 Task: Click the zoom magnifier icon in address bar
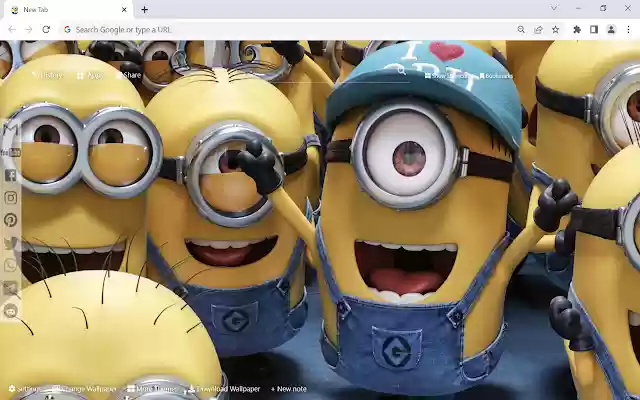coord(521,29)
